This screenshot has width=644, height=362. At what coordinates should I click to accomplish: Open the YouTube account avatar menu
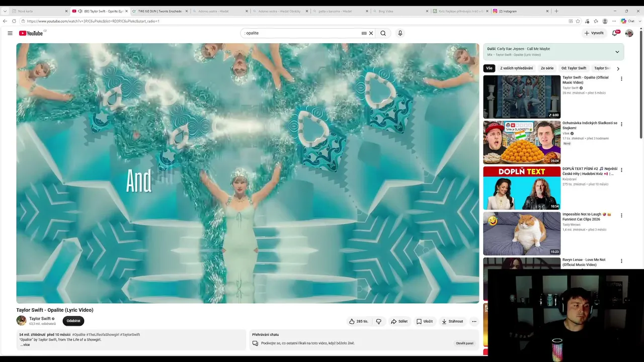629,33
